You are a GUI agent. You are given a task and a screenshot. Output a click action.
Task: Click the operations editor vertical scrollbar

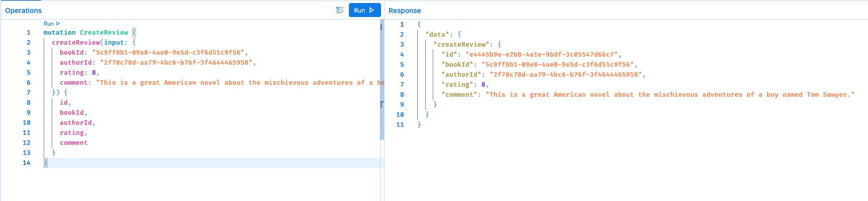click(x=382, y=80)
